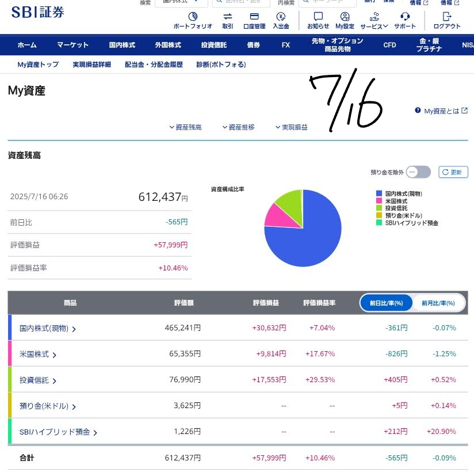Open the 投資信託 table row link
This screenshot has height=476, width=474.
(x=34, y=380)
